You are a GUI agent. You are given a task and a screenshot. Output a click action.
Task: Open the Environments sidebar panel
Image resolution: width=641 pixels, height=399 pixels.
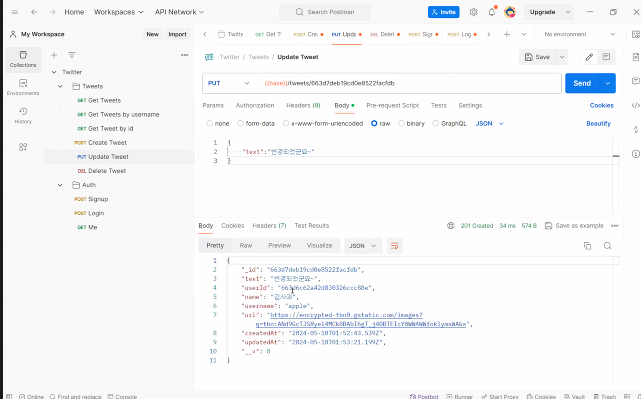coord(23,87)
